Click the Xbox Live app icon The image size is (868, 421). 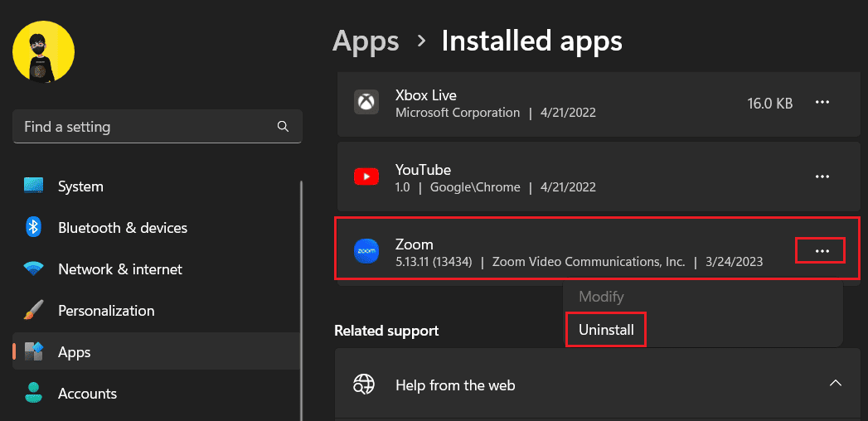pos(366,102)
